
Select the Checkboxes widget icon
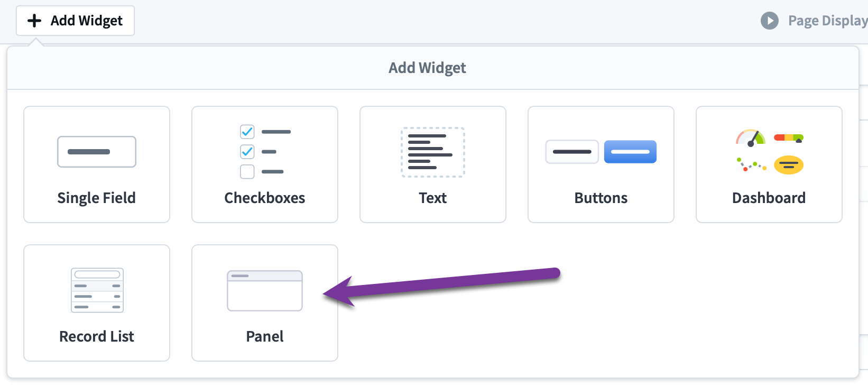coord(265,152)
